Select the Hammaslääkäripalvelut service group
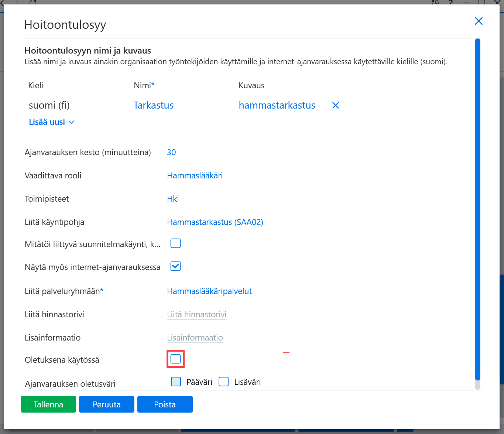The image size is (504, 434). click(x=209, y=291)
